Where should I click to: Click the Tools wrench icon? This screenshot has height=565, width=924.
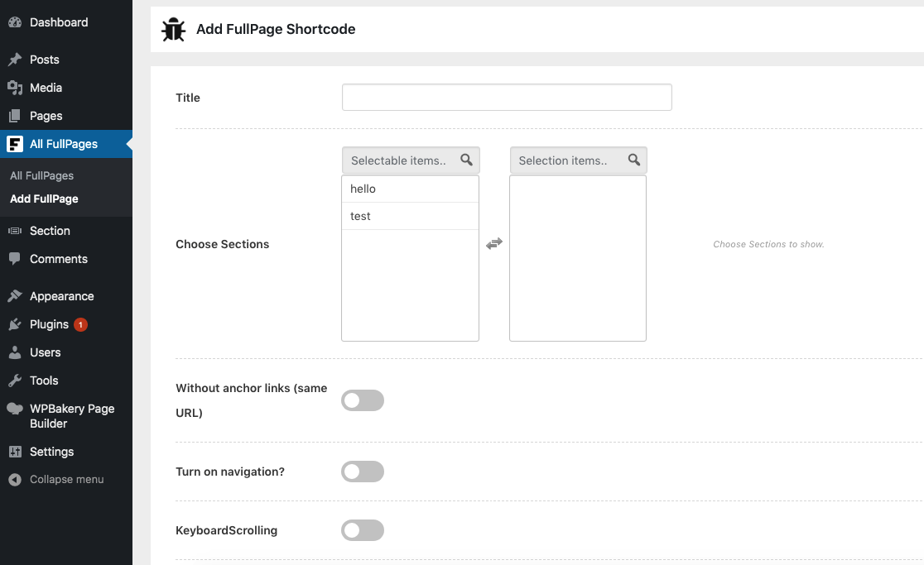tap(15, 381)
